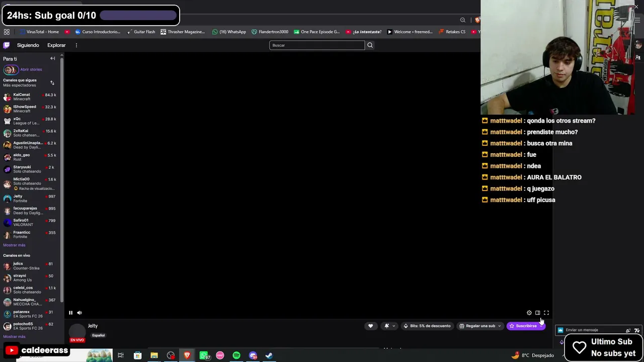Open IShowSpeed channel in sidebar
644x362 pixels.
pyautogui.click(x=30, y=109)
